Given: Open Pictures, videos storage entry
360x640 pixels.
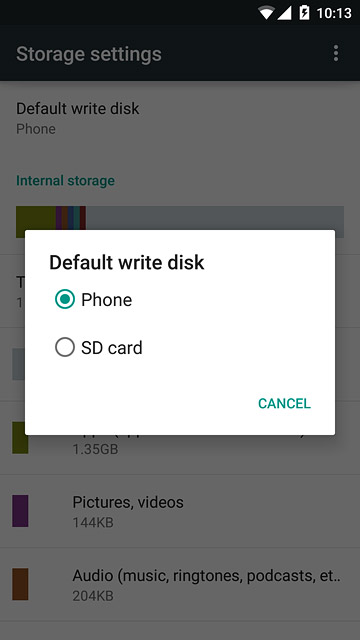Looking at the screenshot, I should coord(180,511).
